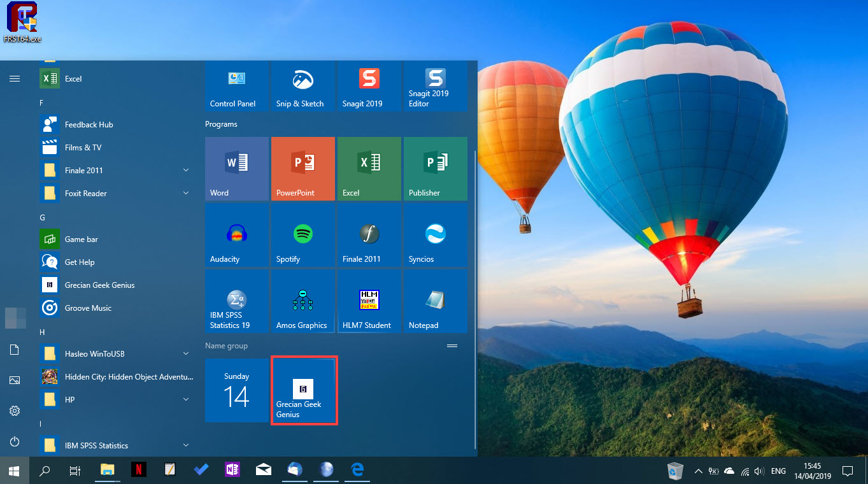868x484 pixels.
Task: Click the Name group tile heading
Action: tap(226, 345)
